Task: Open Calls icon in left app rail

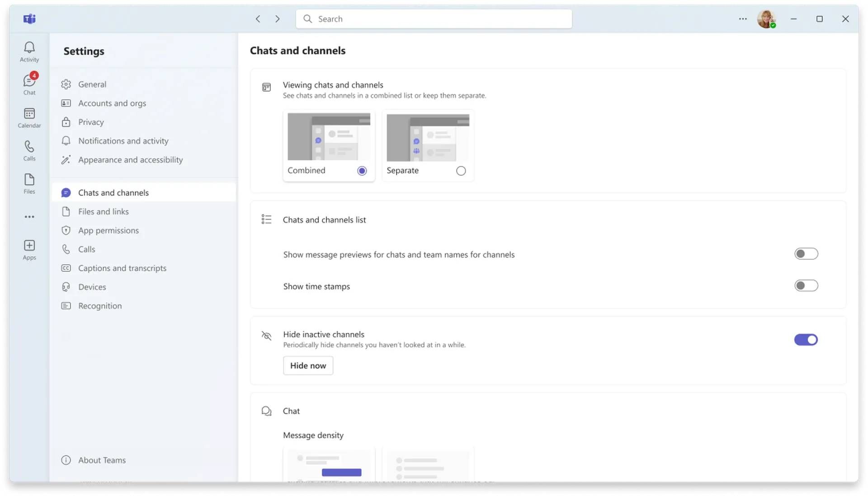Action: click(29, 150)
